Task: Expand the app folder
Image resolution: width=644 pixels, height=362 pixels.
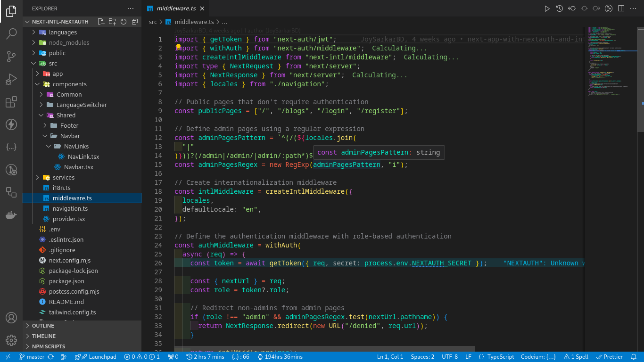Action: [x=82, y=74]
